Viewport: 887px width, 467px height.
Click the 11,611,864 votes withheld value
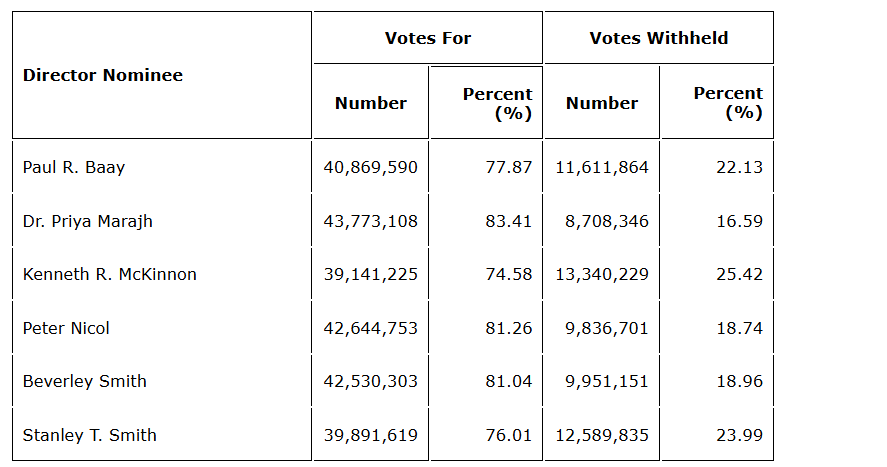click(x=602, y=167)
